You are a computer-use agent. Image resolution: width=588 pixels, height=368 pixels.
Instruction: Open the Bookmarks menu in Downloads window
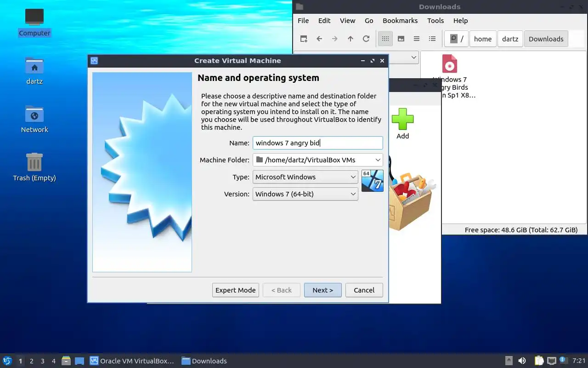(400, 20)
